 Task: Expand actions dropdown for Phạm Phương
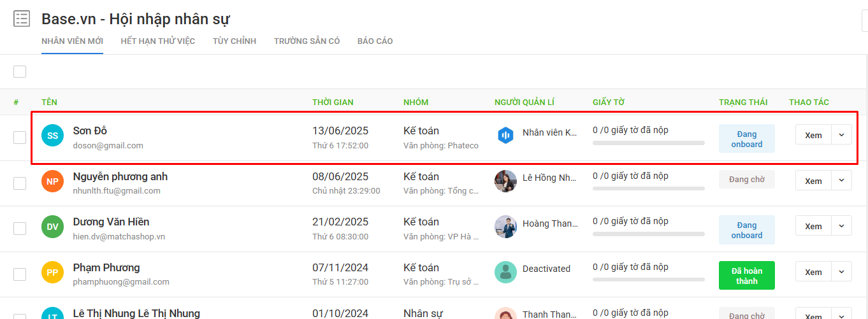coord(841,272)
